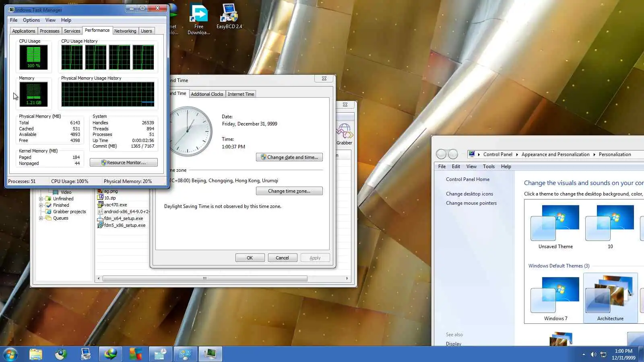Open the Change mouse pointers link
The image size is (644, 362).
click(471, 203)
